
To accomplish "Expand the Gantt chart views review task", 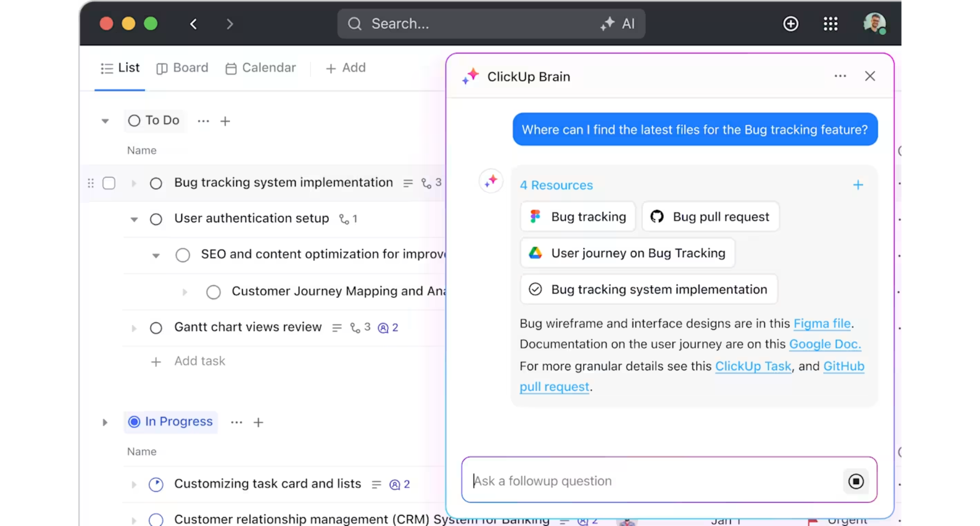I will [x=133, y=328].
